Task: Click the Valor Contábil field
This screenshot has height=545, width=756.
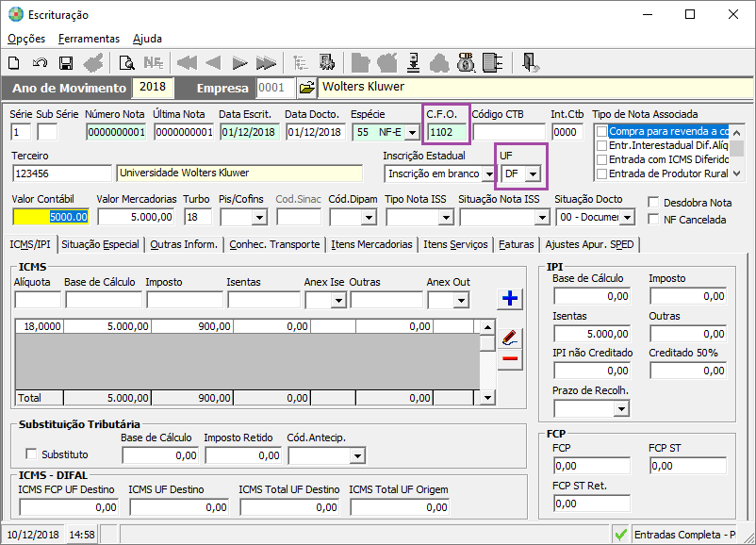Action: click(x=51, y=217)
